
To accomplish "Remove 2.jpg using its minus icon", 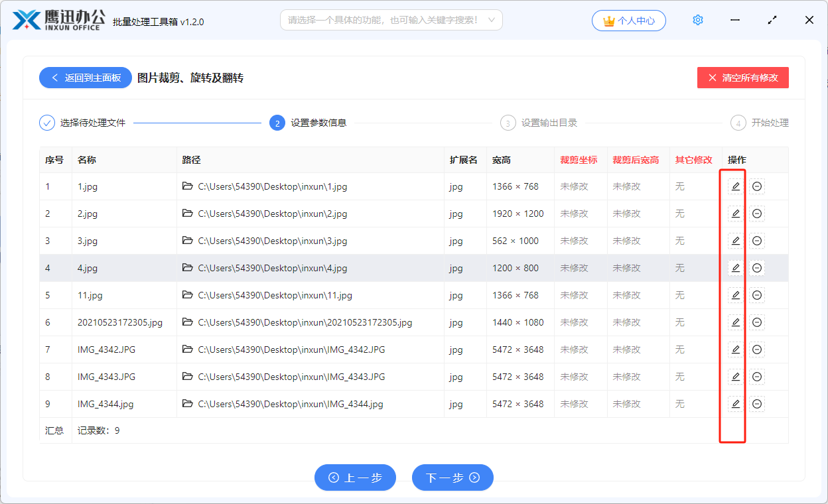I will tap(757, 214).
